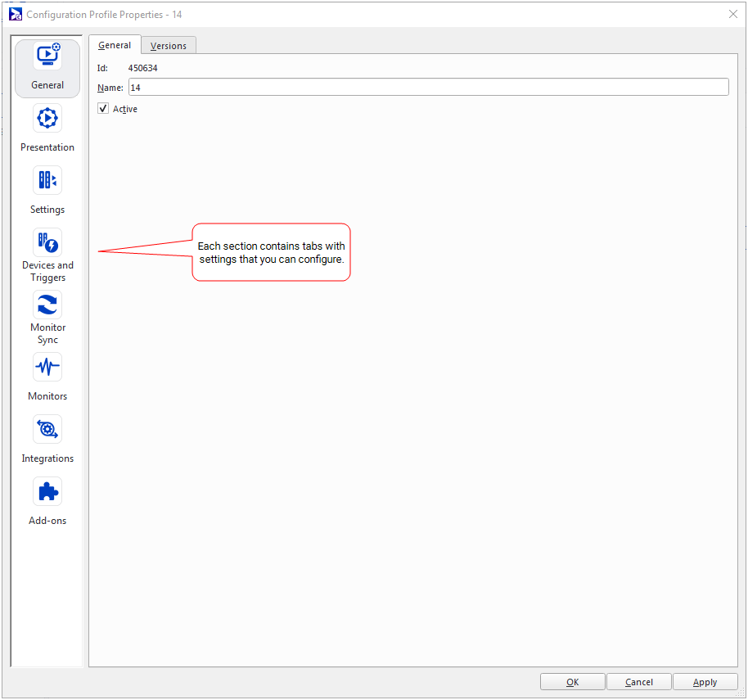Select the Monitors waveform icon
This screenshot has height=700, width=748.
click(x=47, y=368)
